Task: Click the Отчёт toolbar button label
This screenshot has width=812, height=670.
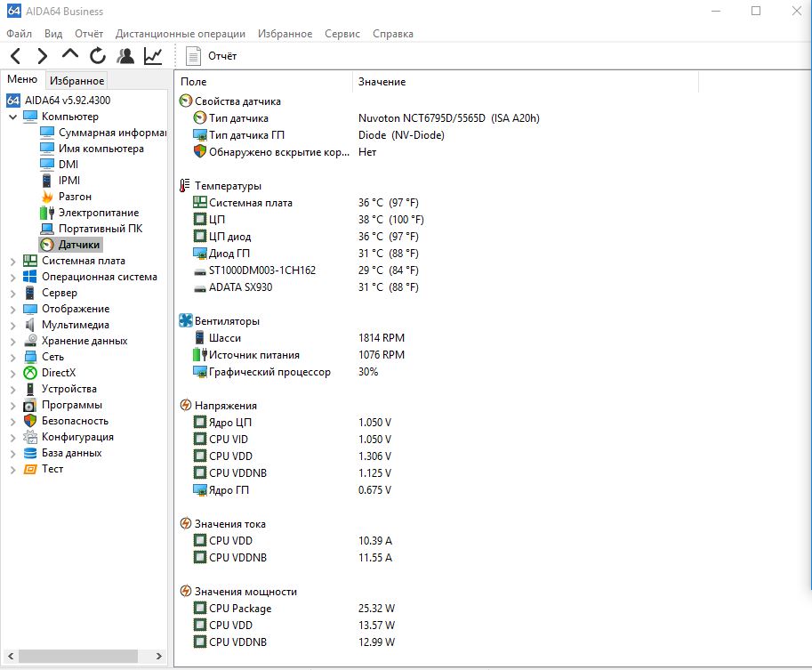Action: tap(222, 56)
